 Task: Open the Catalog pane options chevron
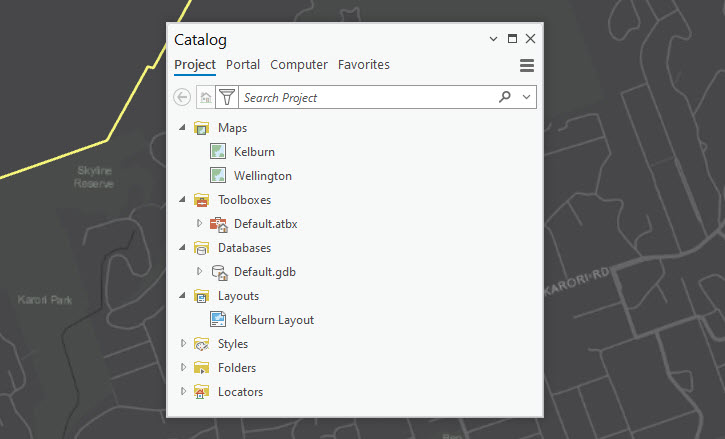[x=493, y=39]
